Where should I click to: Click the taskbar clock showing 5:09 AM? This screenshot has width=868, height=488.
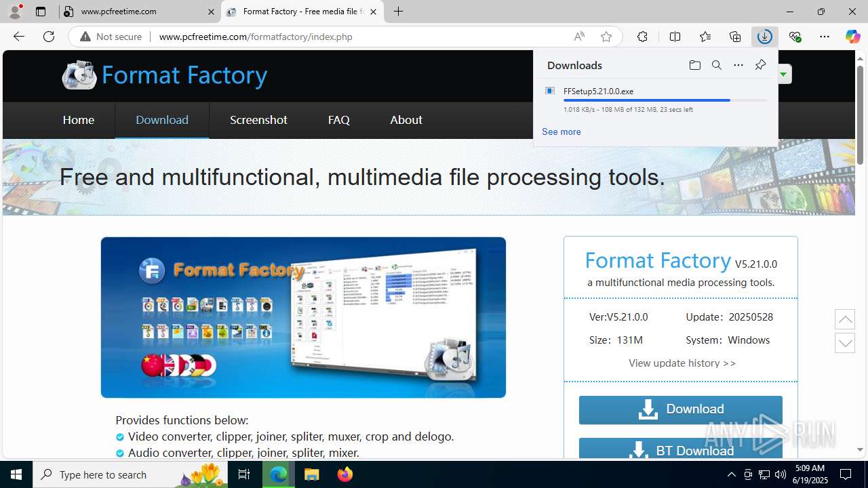click(810, 474)
